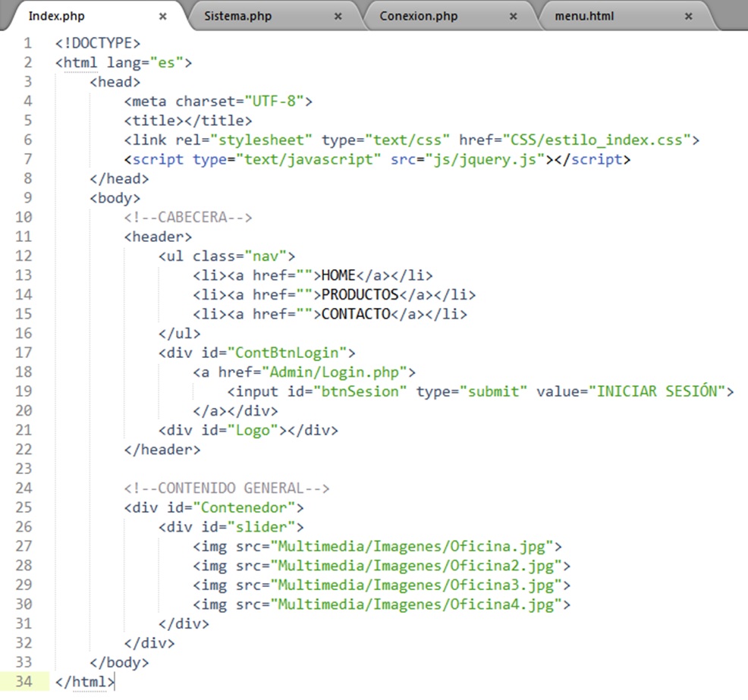Screen dimensions: 748x700
Task: Click the Oficina.jpg image source
Action: click(x=412, y=547)
